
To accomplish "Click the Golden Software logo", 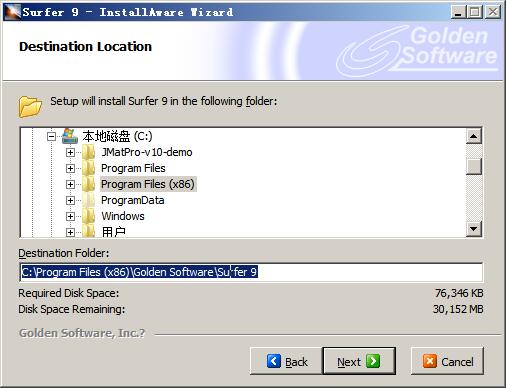I will pyautogui.click(x=417, y=50).
